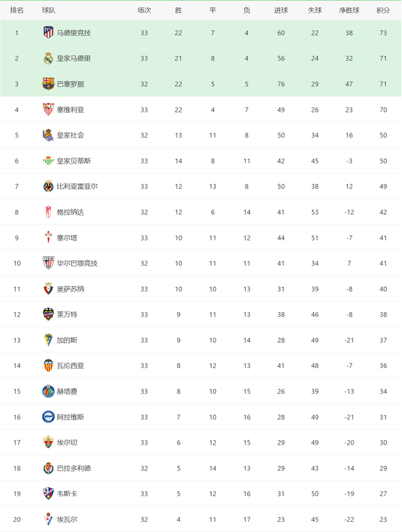The width and height of the screenshot is (402, 532).
Task: Click the Getafe blue crest icon
Action: click(48, 391)
